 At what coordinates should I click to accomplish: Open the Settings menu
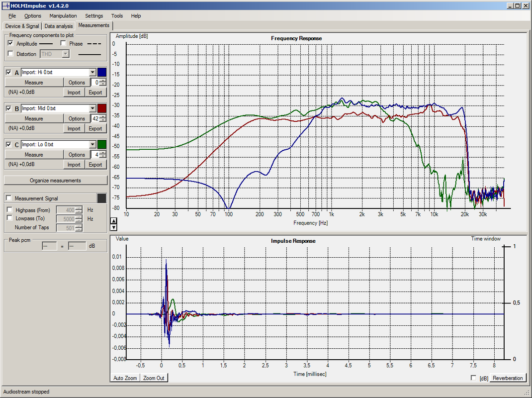click(94, 16)
